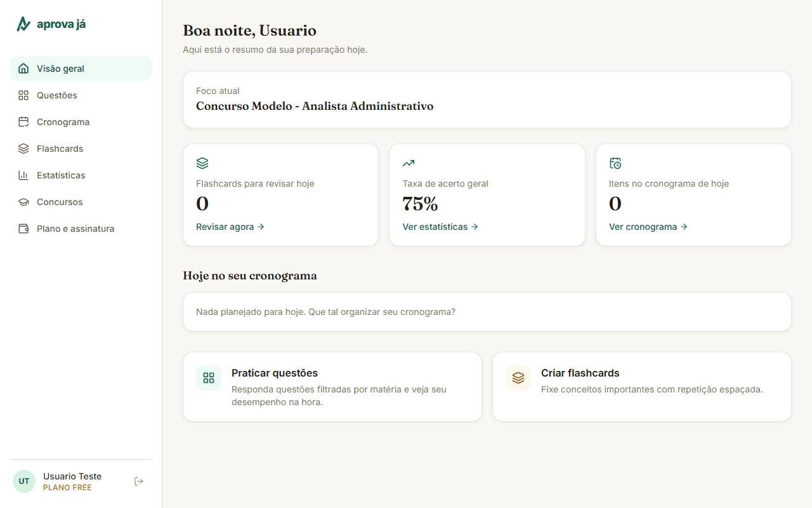Viewport: 812px width, 508px height.
Task: Click the orange layers icon in Criar flashcards
Action: (x=518, y=378)
